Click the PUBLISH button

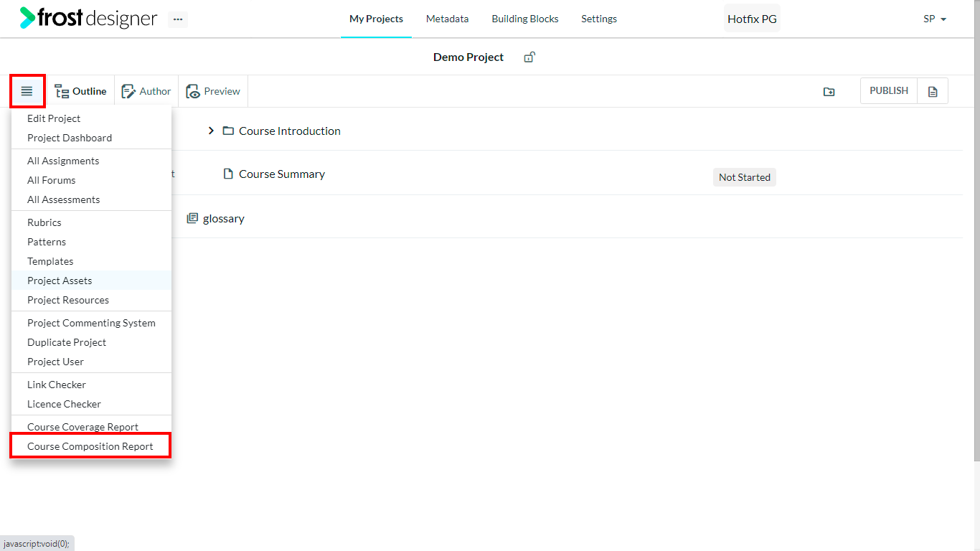tap(889, 91)
